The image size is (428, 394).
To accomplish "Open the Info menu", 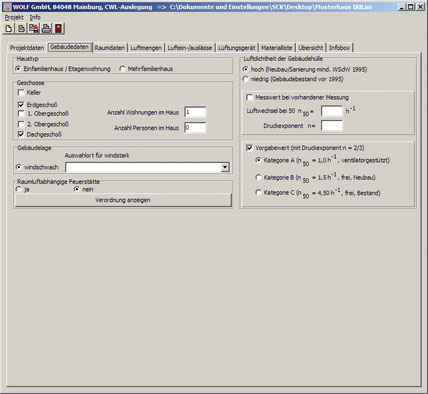I will tap(35, 17).
